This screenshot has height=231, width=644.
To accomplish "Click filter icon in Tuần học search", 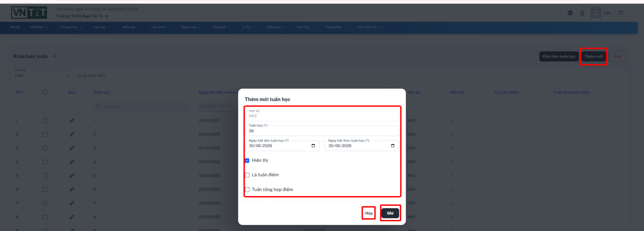I will click(x=97, y=106).
